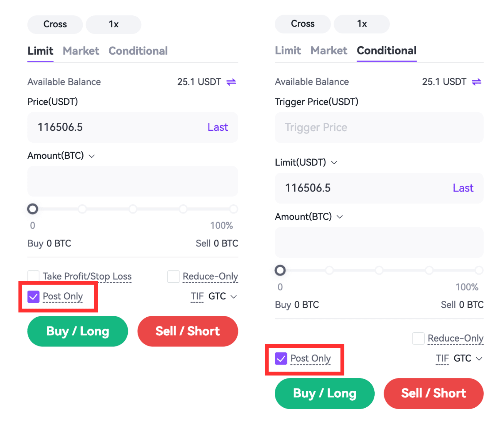This screenshot has height=430, width=504.
Task: Tick Reduce-Only checkbox in the Conditional panel
Action: [418, 338]
